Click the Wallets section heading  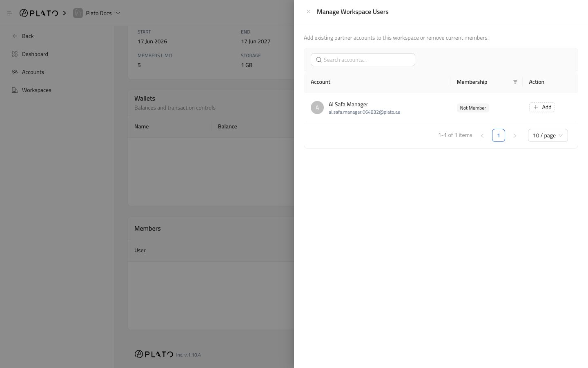pos(145,99)
